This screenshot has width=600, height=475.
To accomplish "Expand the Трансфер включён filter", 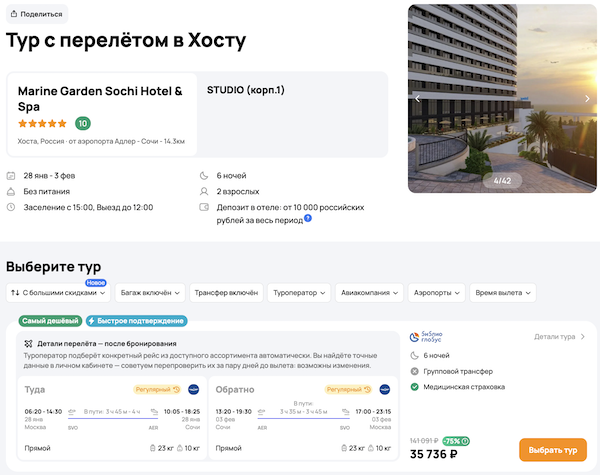I will coord(225,293).
